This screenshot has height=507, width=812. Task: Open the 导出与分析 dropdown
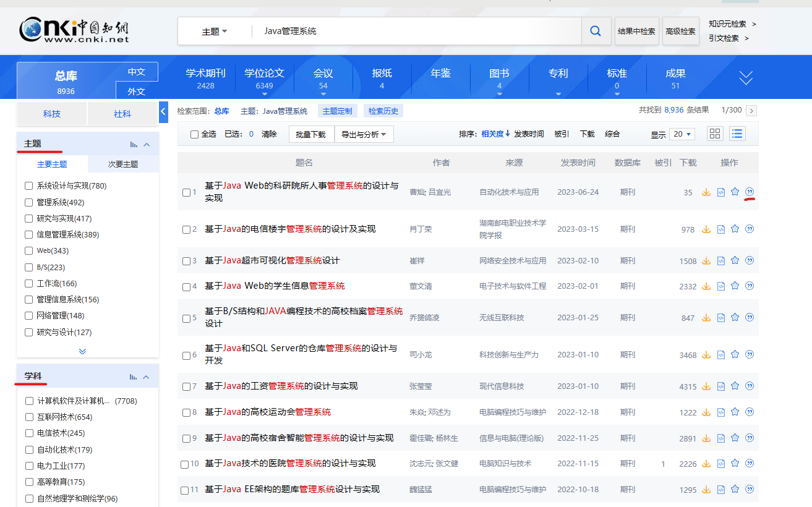[x=364, y=134]
